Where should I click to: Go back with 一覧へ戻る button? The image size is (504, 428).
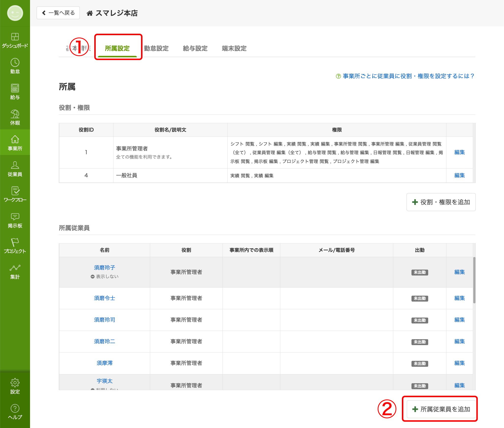pyautogui.click(x=58, y=13)
